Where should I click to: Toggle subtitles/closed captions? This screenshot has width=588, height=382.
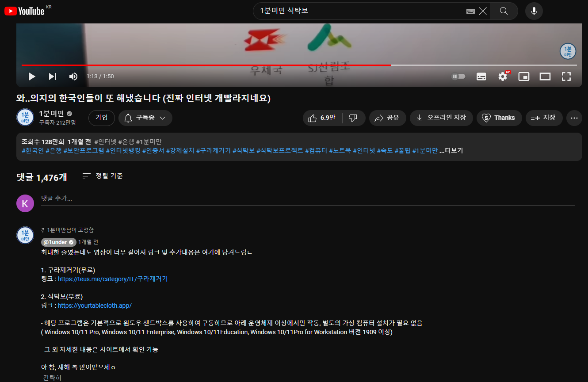click(x=481, y=76)
